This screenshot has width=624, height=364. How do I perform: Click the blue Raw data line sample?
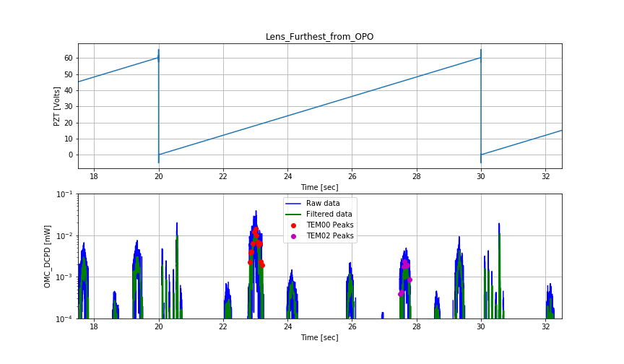(293, 204)
